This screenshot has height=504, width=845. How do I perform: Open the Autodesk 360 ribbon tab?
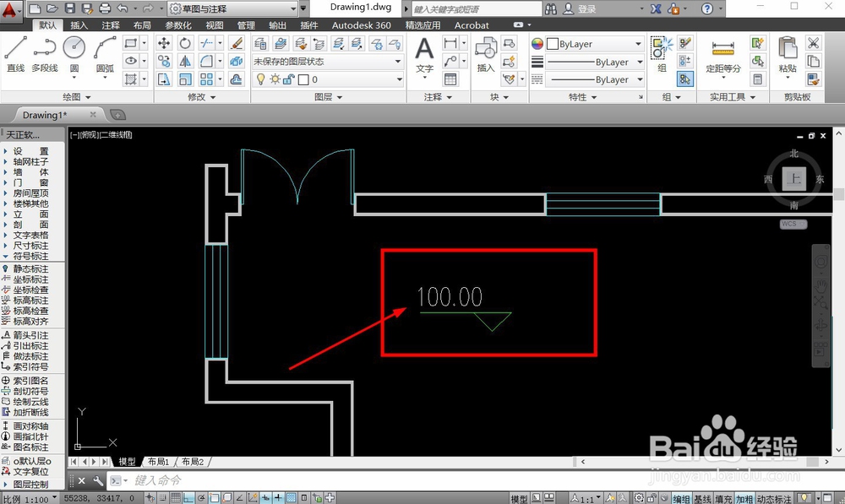coord(362,25)
